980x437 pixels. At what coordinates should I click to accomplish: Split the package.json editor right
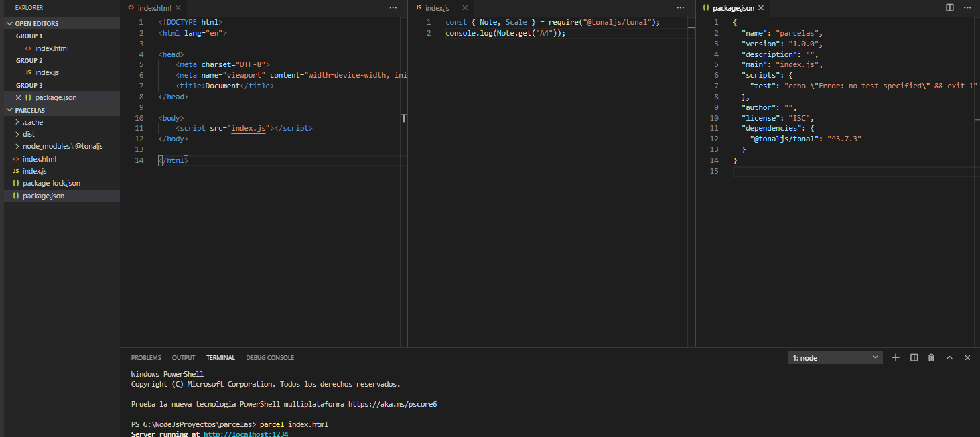tap(949, 8)
